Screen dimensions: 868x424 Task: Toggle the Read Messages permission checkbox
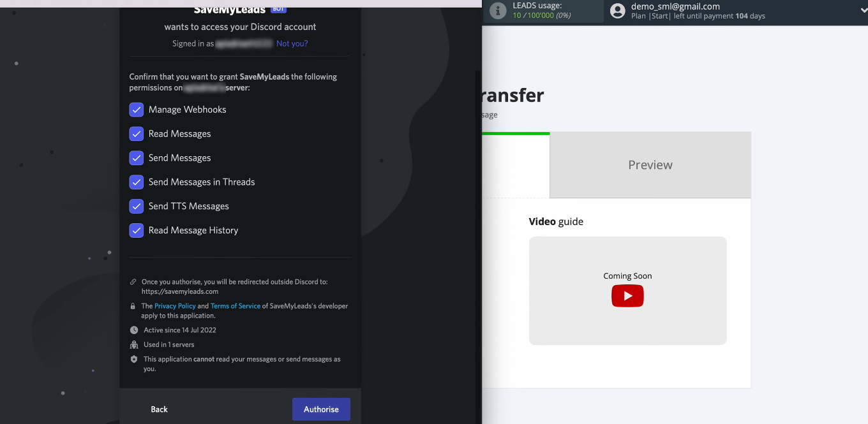(x=137, y=134)
